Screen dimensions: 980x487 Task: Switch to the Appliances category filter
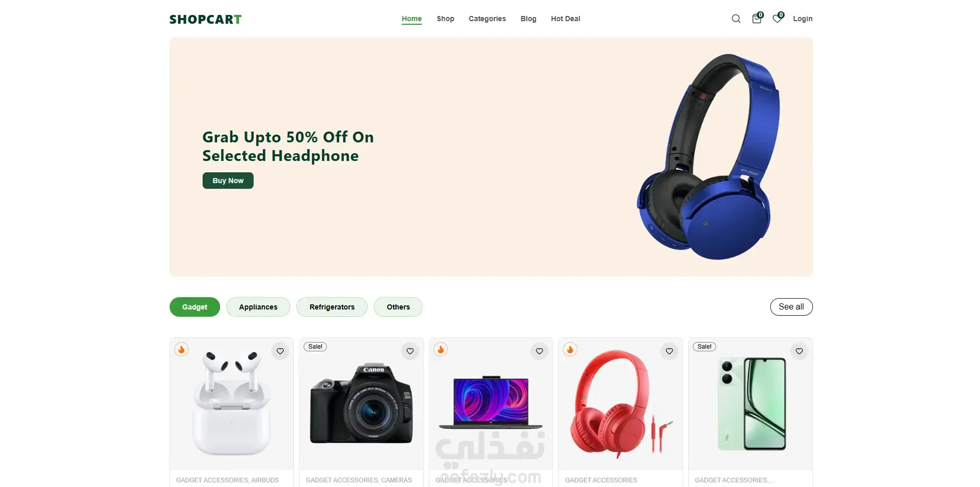[258, 307]
